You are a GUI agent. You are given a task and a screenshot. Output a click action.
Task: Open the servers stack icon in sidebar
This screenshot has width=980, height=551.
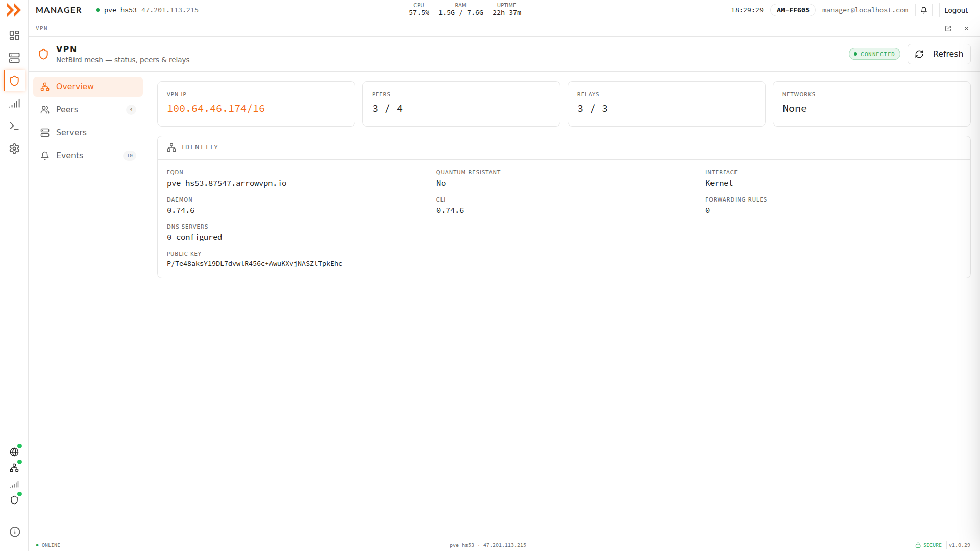[x=14, y=58]
